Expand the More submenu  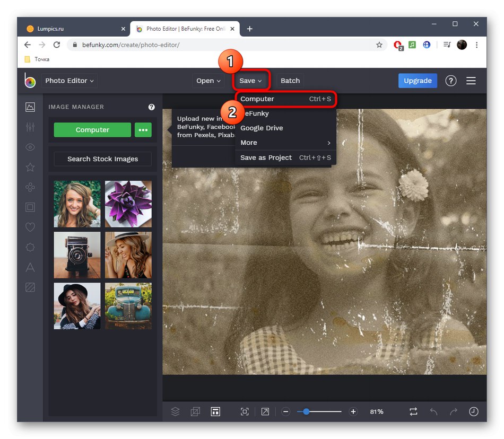click(x=285, y=143)
